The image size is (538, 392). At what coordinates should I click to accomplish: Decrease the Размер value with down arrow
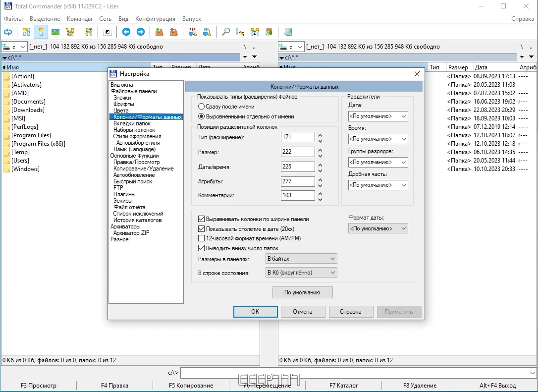[x=320, y=156]
